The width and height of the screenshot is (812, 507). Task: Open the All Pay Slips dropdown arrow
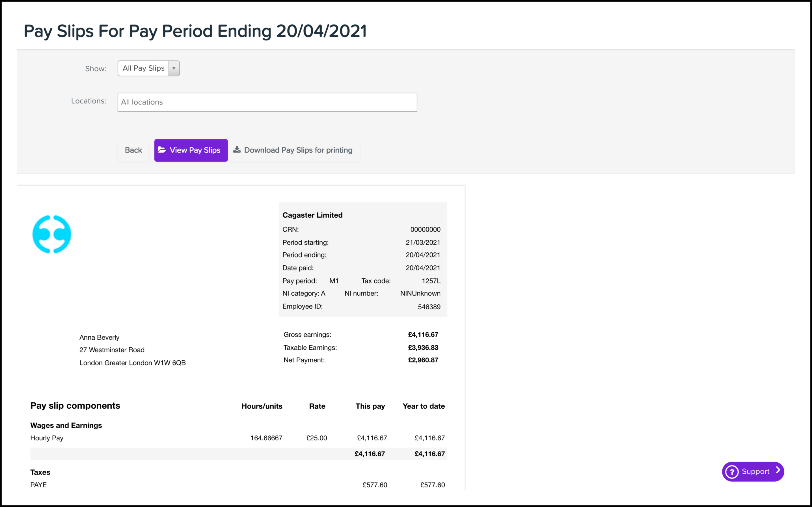tap(174, 68)
